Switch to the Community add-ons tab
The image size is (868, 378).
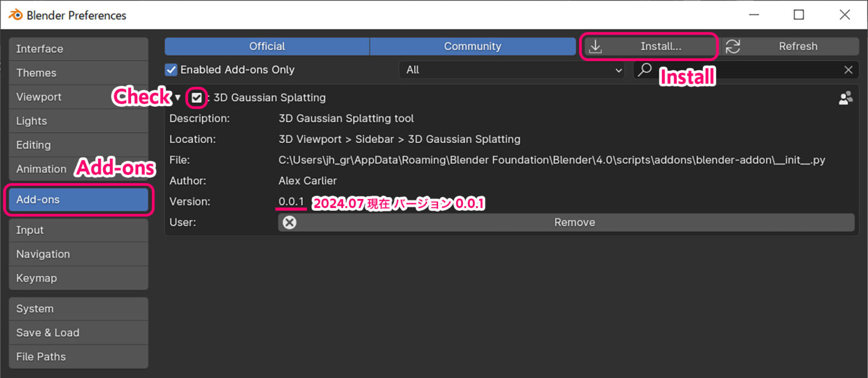473,46
